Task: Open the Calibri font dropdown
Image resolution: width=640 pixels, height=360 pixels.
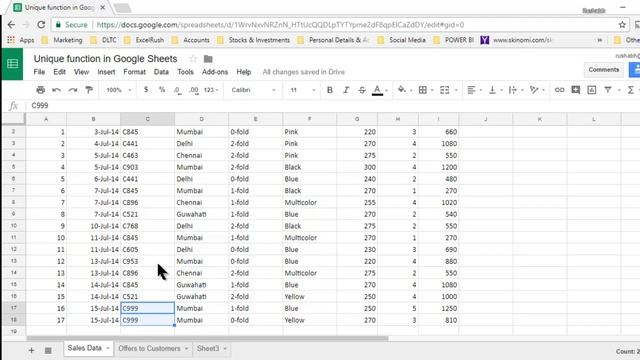Action: (x=253, y=90)
